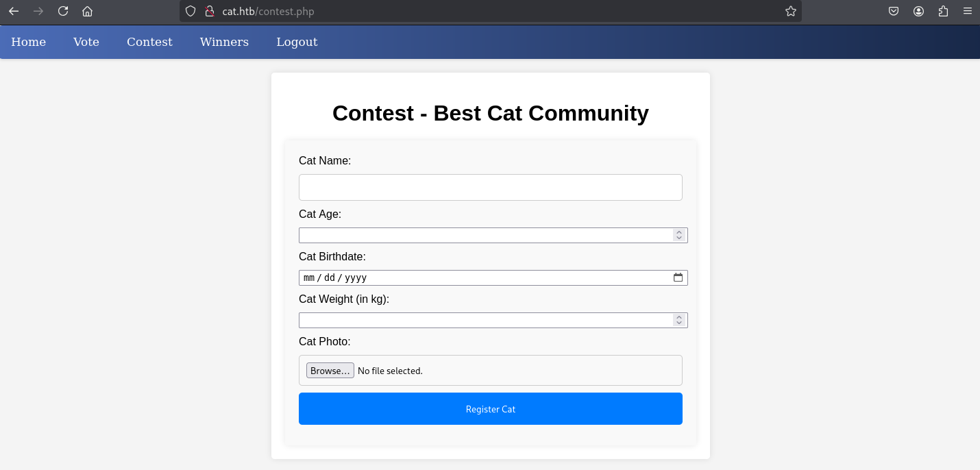This screenshot has width=980, height=470.
Task: Focus the Cat Name text field
Action: pos(491,187)
